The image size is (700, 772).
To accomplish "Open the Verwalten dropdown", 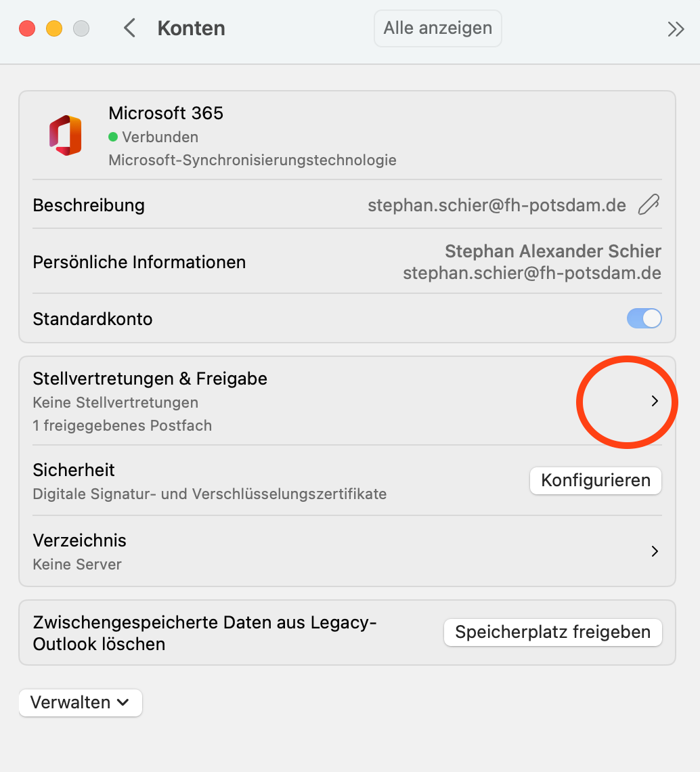I will (81, 702).
